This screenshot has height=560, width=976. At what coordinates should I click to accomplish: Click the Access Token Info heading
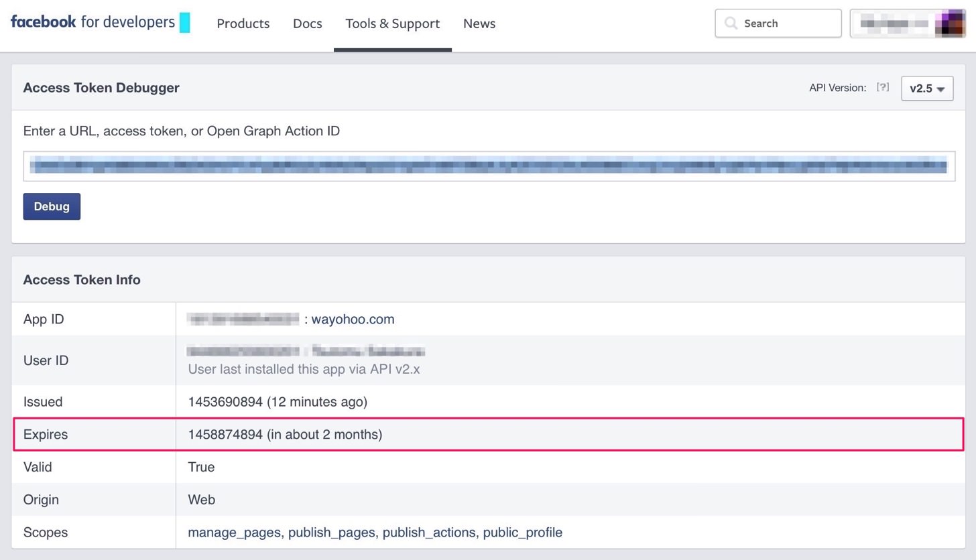click(x=82, y=279)
